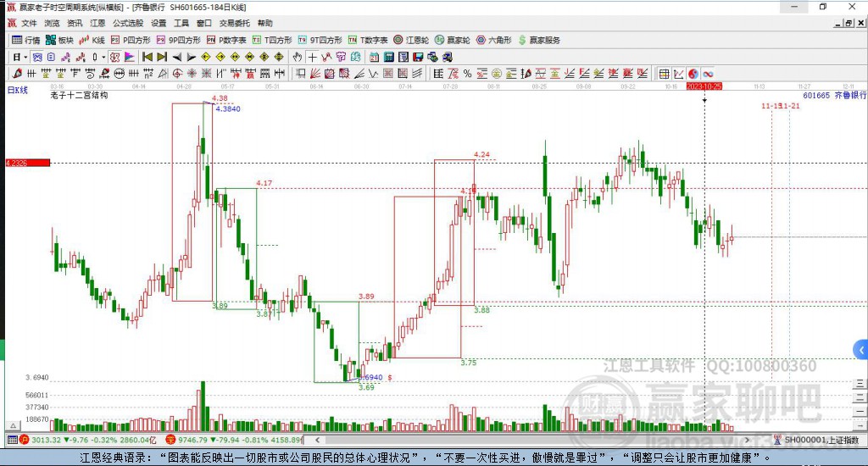The width and height of the screenshot is (868, 466).
Task: Click the 老子十二宫结构 chart title
Action: point(79,95)
